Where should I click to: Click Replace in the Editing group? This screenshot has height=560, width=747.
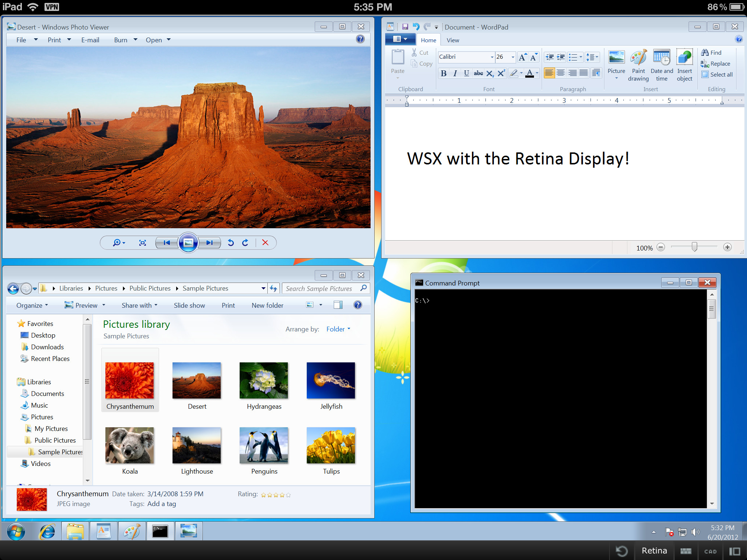click(x=716, y=64)
